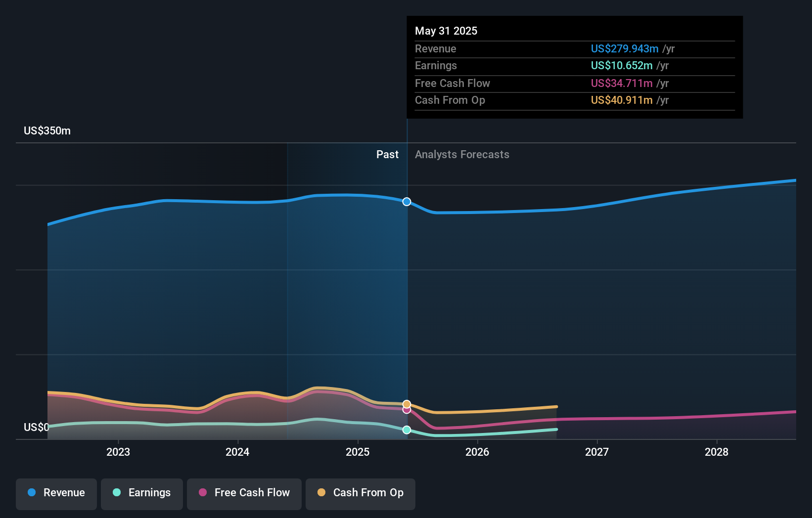Click the pink Free Cash Flow chart marker
This screenshot has width=812, height=518.
406,410
